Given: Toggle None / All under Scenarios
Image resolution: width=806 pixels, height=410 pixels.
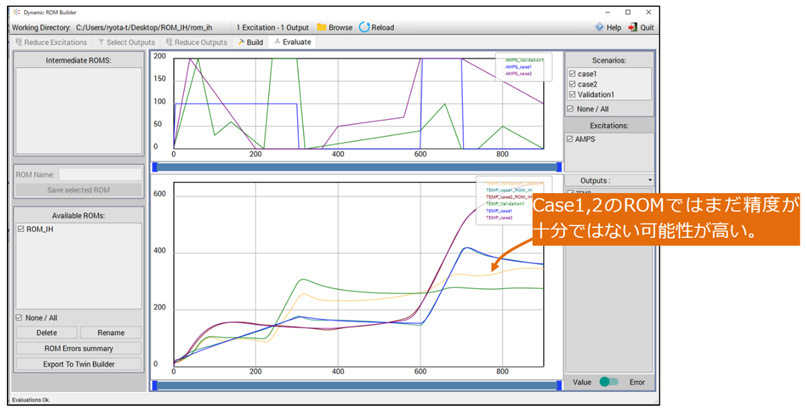Looking at the screenshot, I should point(570,109).
